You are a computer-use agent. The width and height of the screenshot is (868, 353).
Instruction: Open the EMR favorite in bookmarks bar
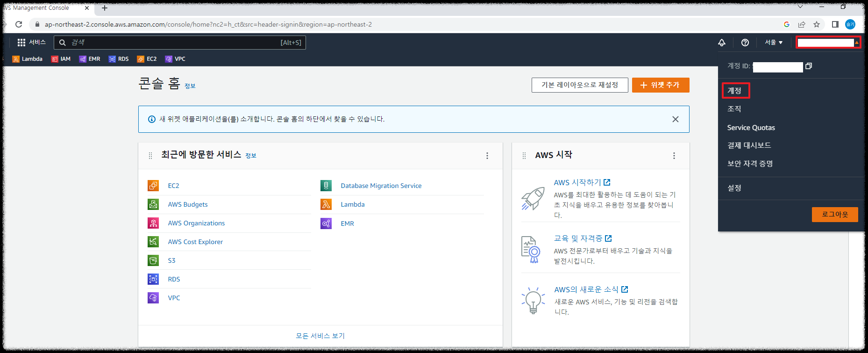click(90, 59)
